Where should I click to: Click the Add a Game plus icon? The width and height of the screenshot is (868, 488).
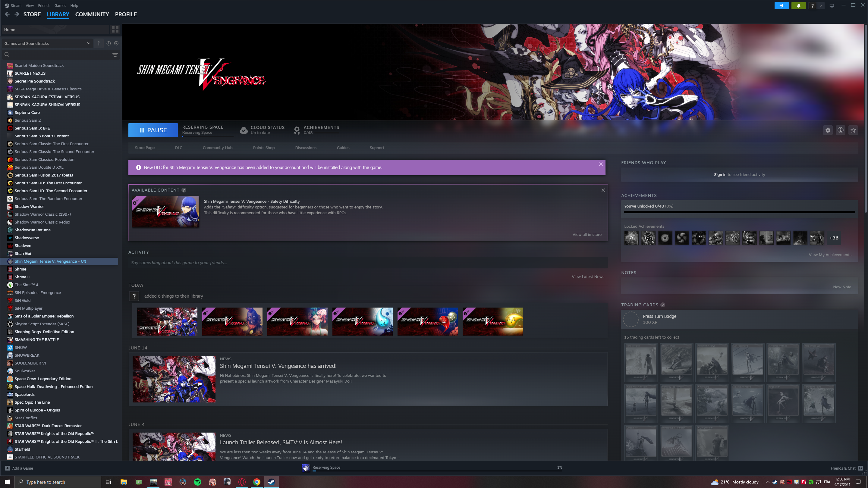8,468
